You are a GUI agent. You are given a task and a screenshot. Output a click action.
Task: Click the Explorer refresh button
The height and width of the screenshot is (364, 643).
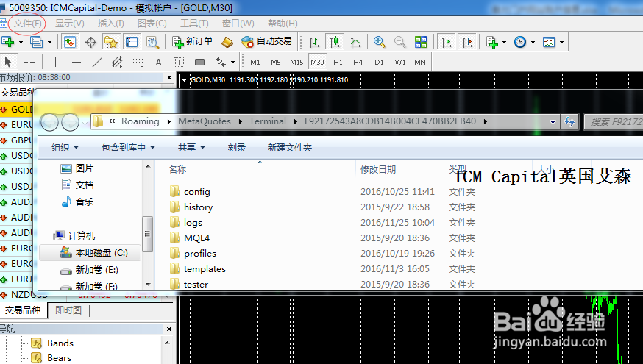point(569,122)
